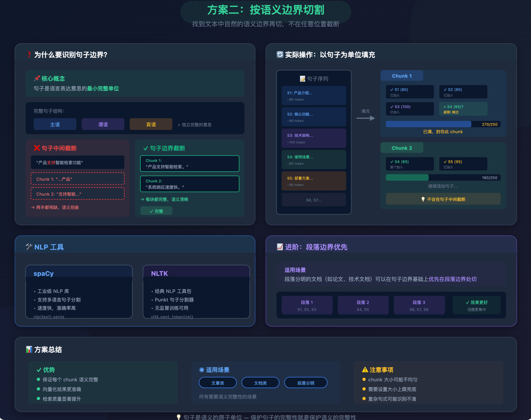Click the red question mark icon
Screen dimensions: 531x420
(29, 55)
